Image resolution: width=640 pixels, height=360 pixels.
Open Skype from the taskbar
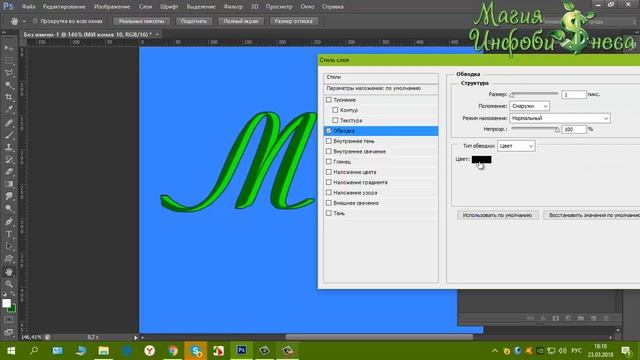pyautogui.click(x=196, y=351)
